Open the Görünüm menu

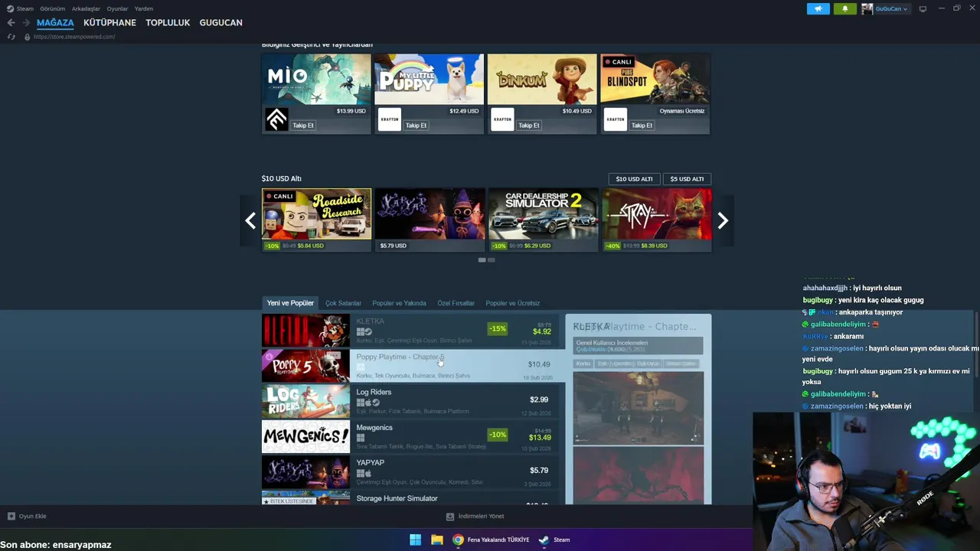pos(53,8)
